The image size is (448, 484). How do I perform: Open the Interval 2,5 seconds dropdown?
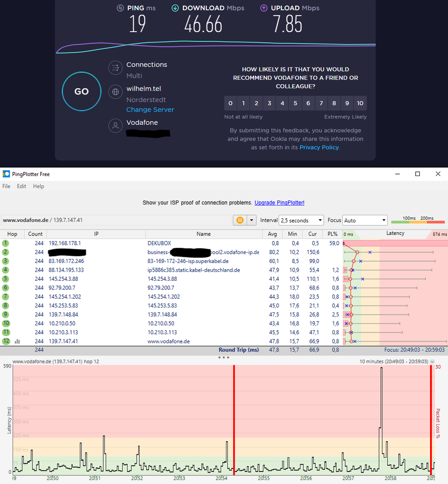point(301,220)
